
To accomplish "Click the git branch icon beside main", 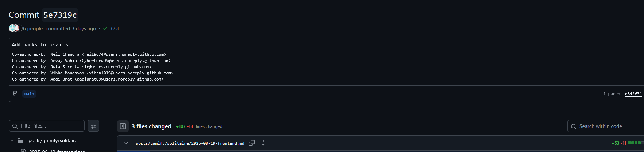I will coord(15,94).
